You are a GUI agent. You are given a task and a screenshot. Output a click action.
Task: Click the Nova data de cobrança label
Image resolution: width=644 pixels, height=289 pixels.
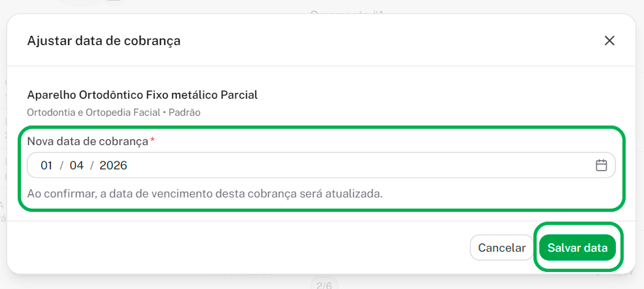coord(88,141)
